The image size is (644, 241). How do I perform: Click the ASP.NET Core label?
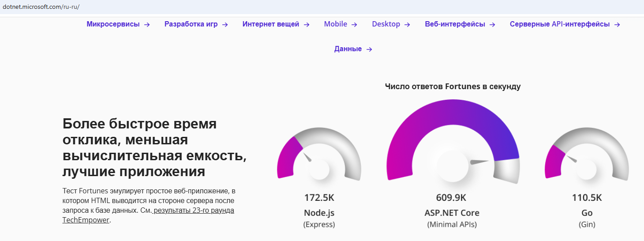point(452,213)
